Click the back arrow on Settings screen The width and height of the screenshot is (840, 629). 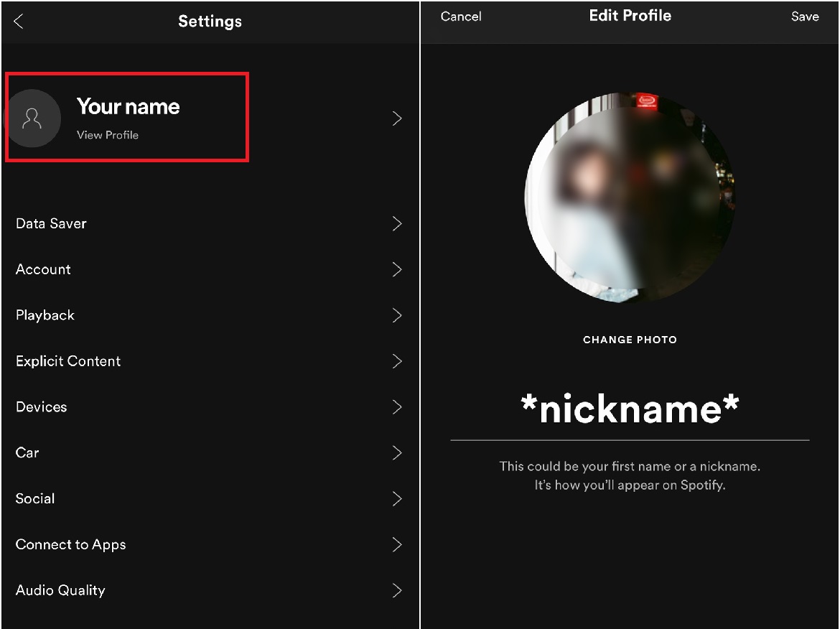(18, 22)
